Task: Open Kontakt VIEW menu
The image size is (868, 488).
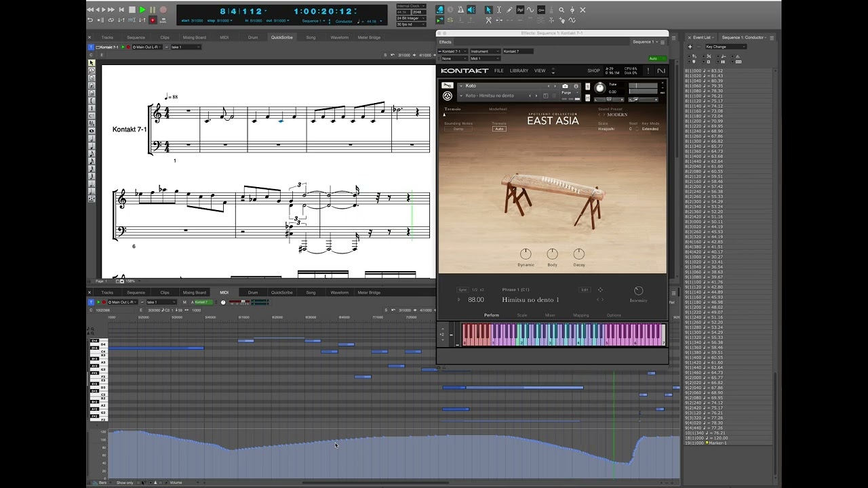Action: (x=540, y=70)
